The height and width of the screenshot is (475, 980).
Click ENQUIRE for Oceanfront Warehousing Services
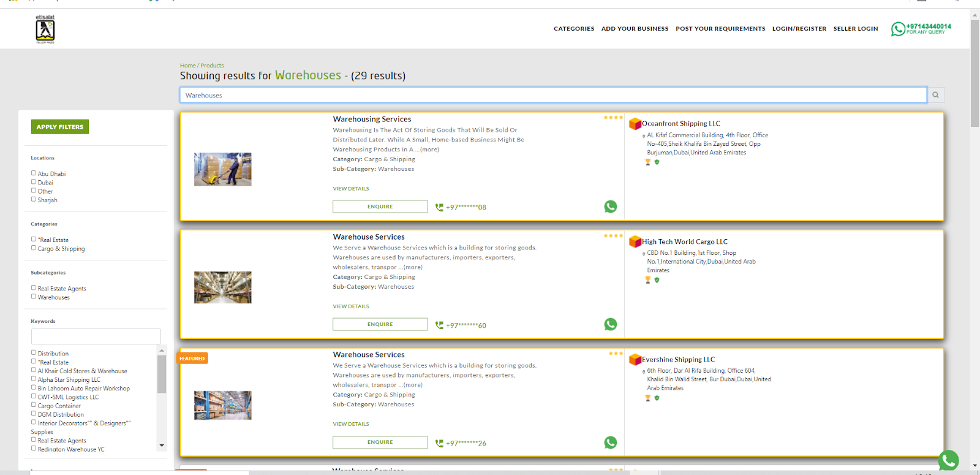380,207
